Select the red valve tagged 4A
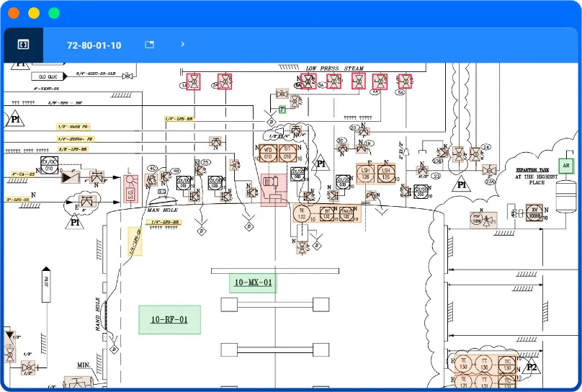The image size is (582, 392). coord(380,81)
